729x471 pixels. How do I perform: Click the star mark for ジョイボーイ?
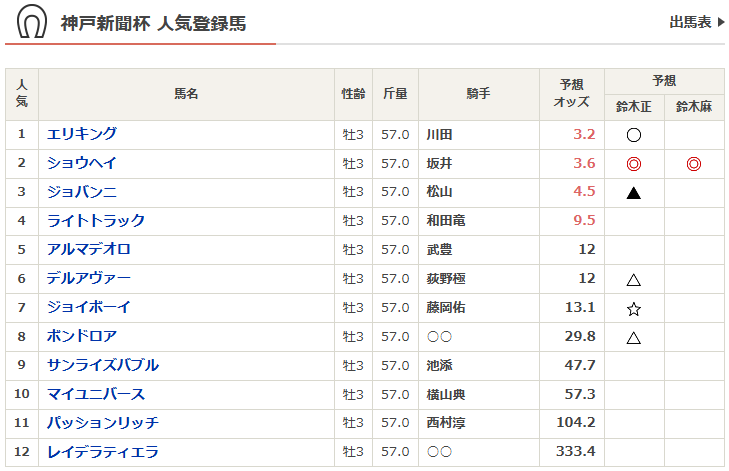coord(633,309)
